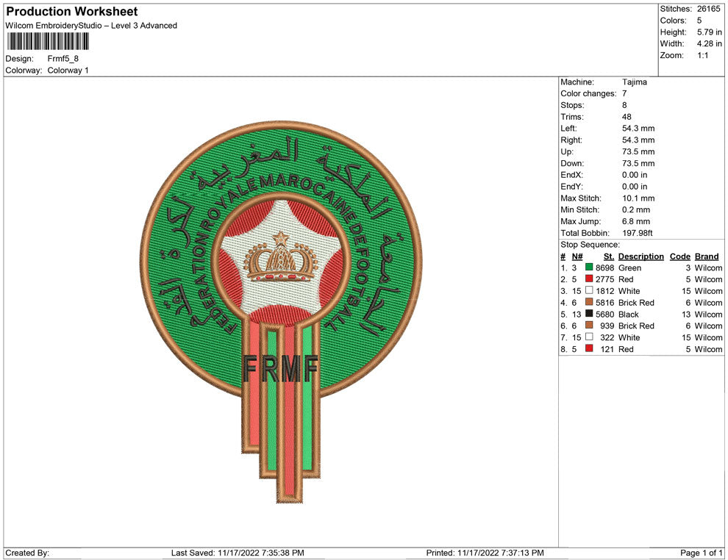Select the Black color swatch in stop 5

point(589,314)
